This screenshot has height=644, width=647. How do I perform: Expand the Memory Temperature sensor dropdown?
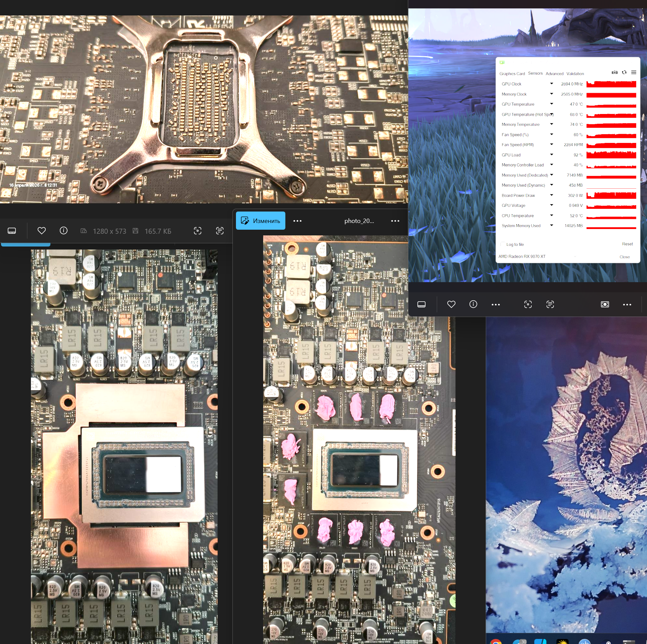(552, 124)
